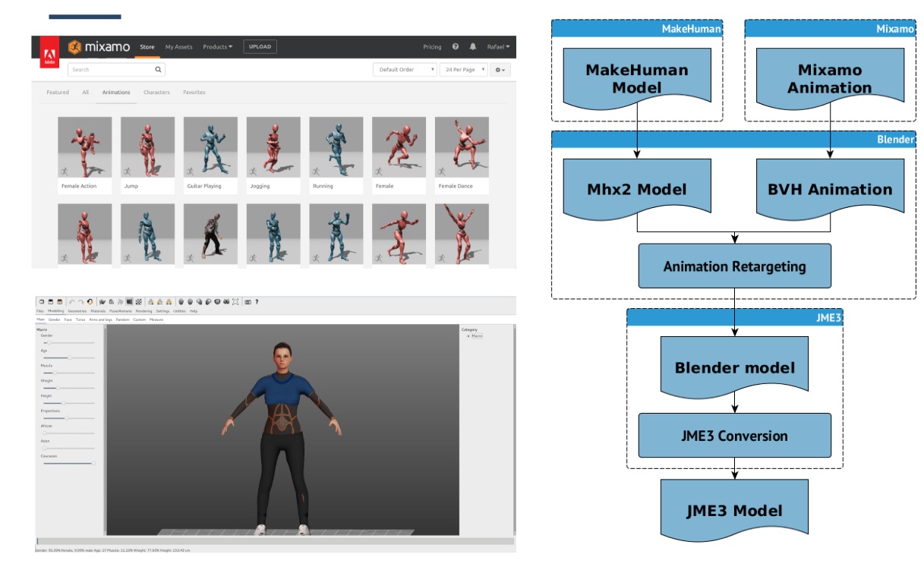Select the Face modelling subtab
The image size is (924, 573).
[x=68, y=320]
